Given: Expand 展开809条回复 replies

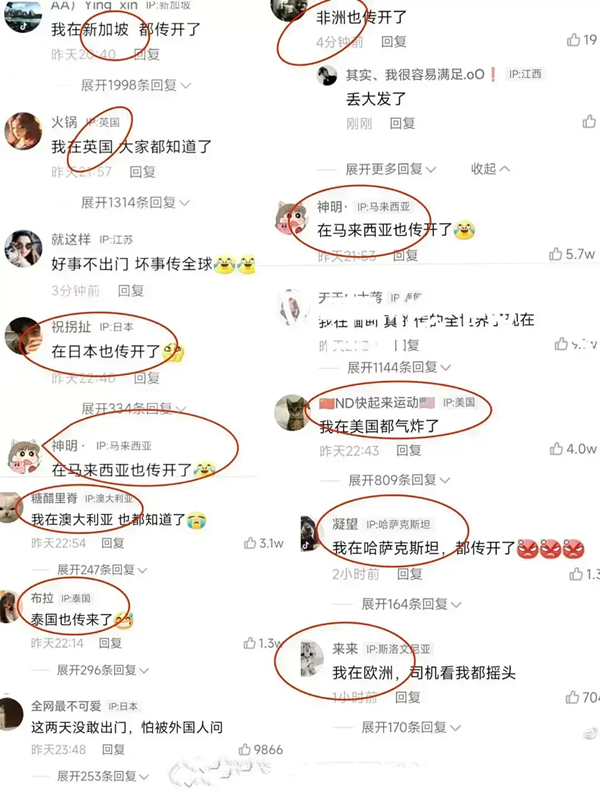Looking at the screenshot, I should (x=399, y=480).
